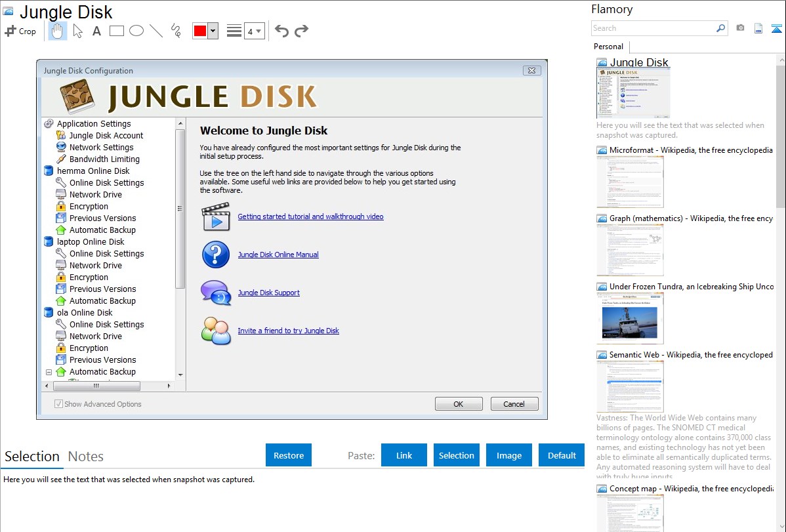
Task: Click the red color swatch
Action: [199, 31]
